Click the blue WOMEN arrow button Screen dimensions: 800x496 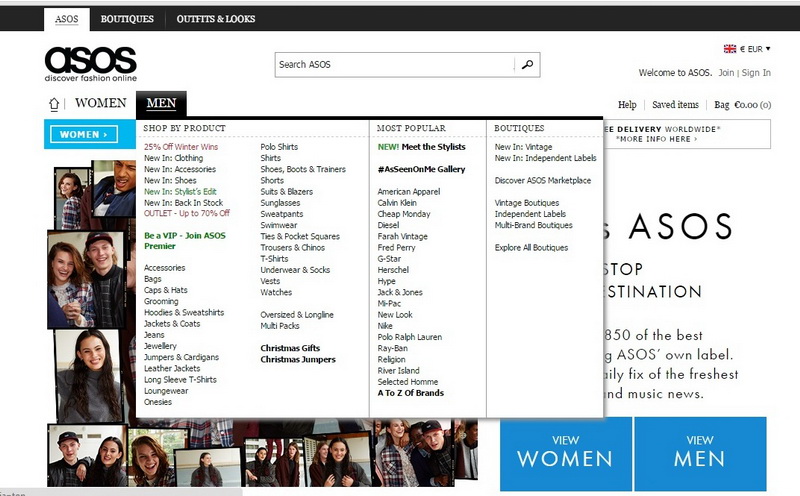pyautogui.click(x=82, y=134)
